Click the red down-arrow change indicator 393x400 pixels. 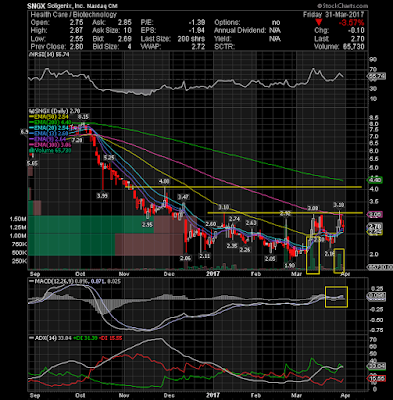click(319, 23)
